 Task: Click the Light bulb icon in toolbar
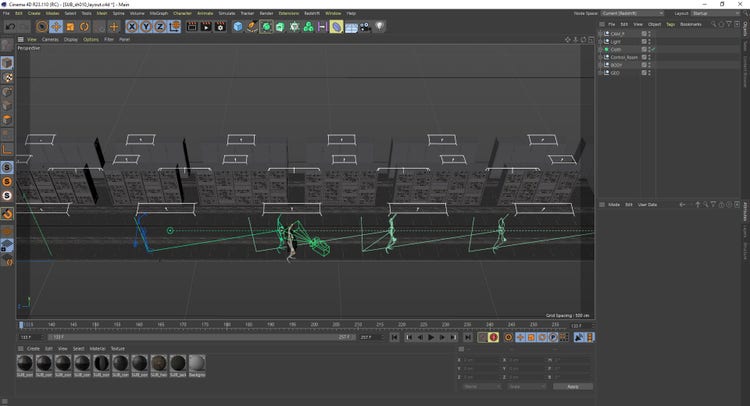tap(380, 26)
